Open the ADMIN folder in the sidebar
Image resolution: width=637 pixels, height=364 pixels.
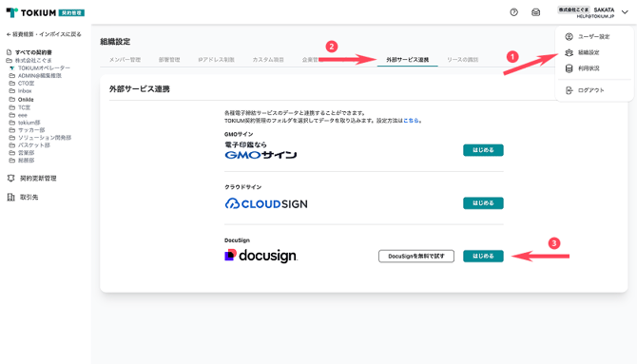click(39, 76)
